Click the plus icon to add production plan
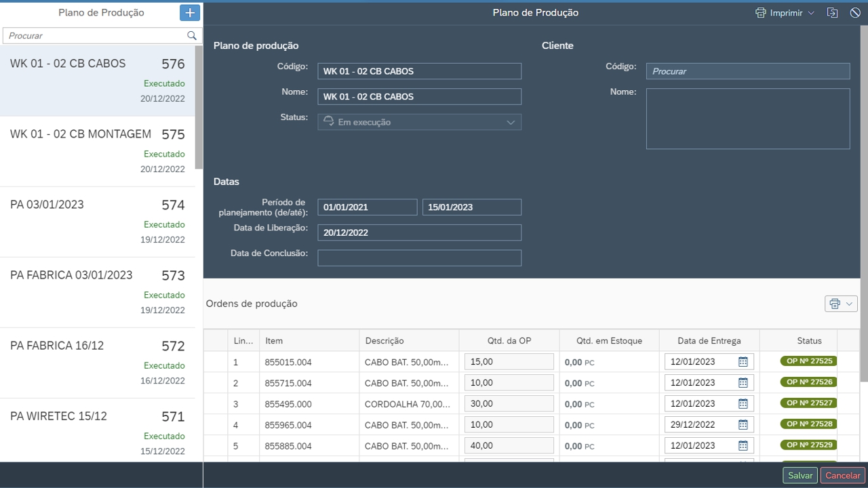Screen dimensions: 868x488 coord(190,13)
